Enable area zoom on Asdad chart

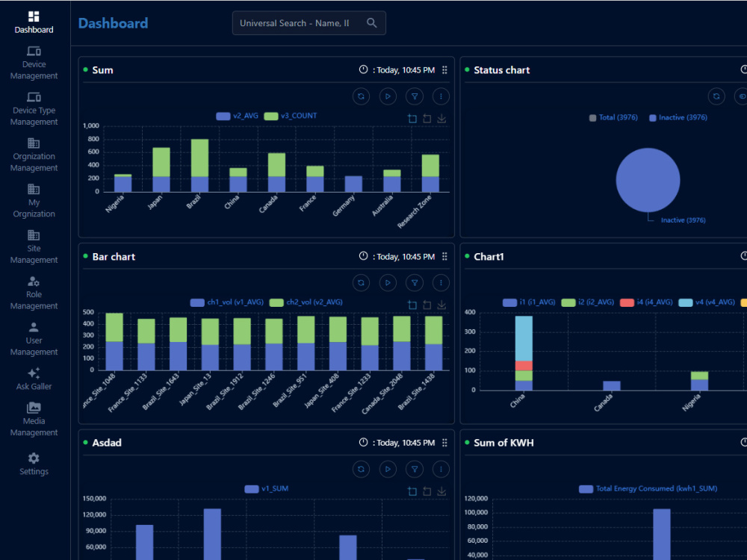tap(412, 491)
